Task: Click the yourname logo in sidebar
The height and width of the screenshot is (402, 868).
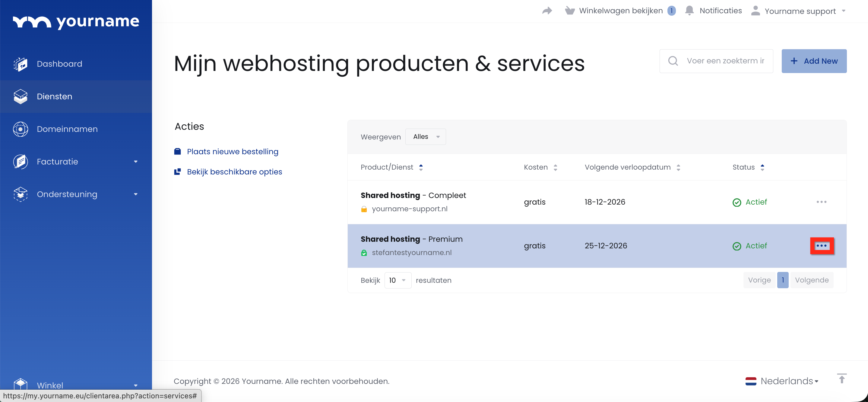Action: point(76,22)
